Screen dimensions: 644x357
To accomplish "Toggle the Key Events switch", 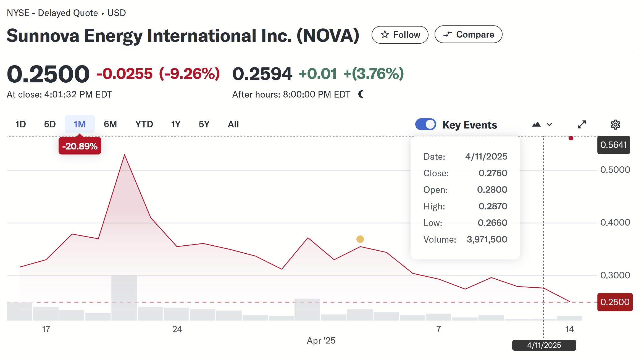I will pos(425,124).
